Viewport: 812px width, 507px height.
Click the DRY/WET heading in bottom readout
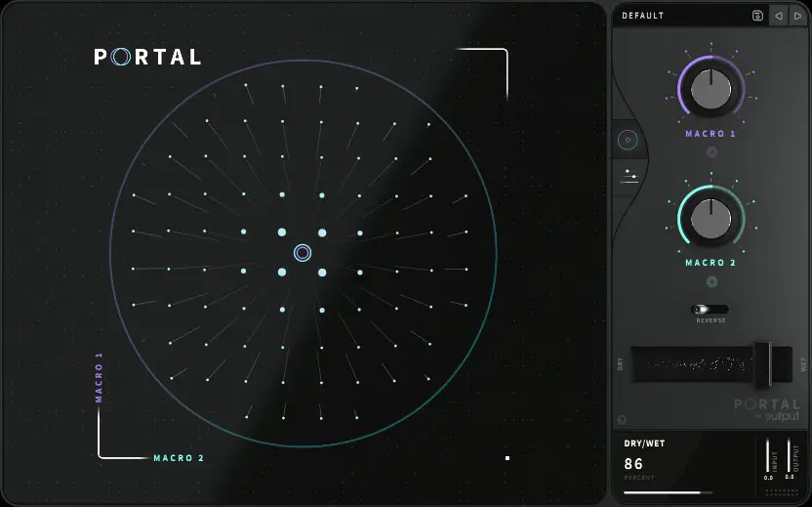point(644,444)
